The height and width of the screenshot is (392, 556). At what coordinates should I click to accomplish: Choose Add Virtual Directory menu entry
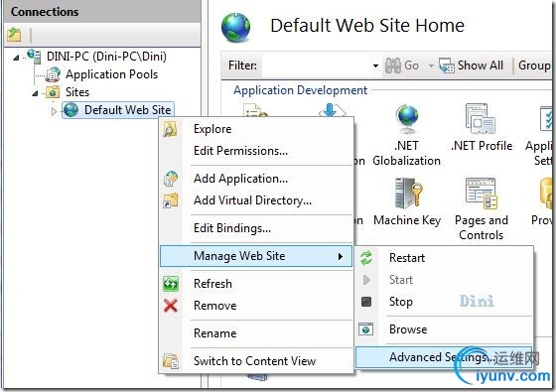pos(252,200)
